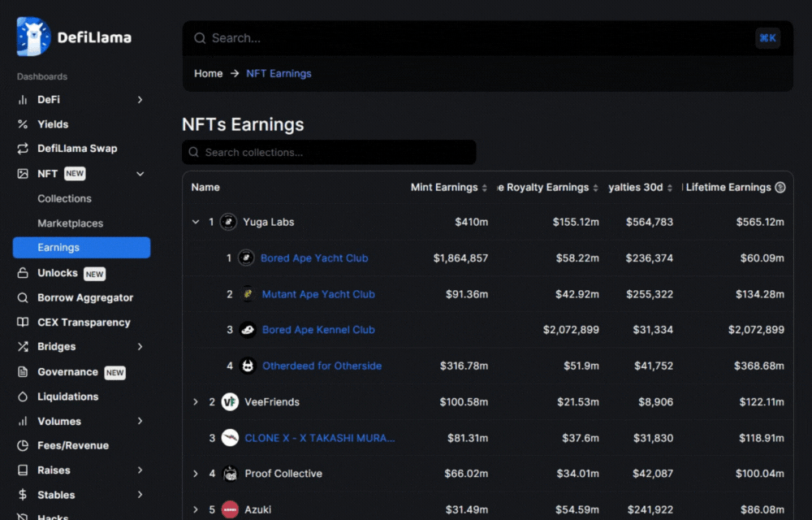Viewport: 812px width, 520px height.
Task: Click the Lifetime Earnings info icon
Action: (x=780, y=188)
